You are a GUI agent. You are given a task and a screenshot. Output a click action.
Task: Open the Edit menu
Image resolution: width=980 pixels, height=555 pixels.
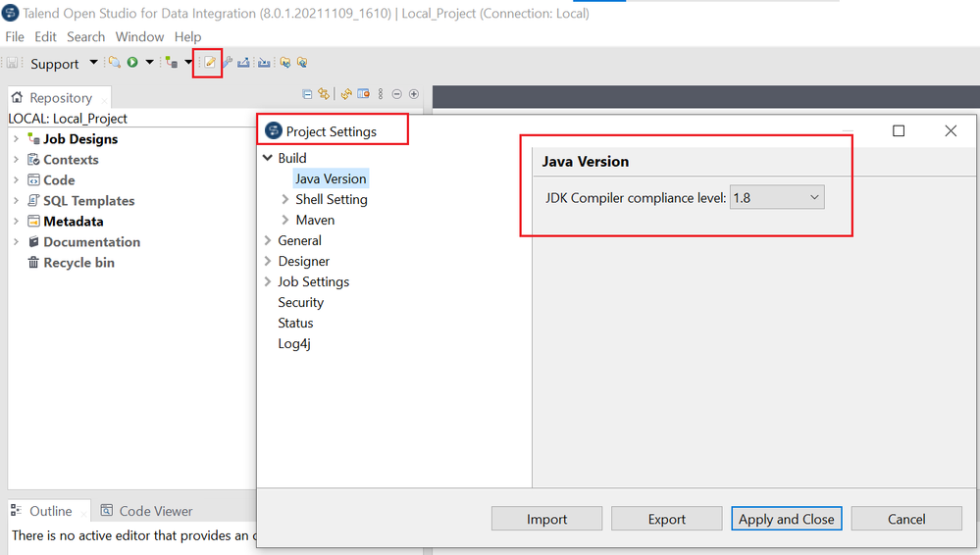click(46, 37)
